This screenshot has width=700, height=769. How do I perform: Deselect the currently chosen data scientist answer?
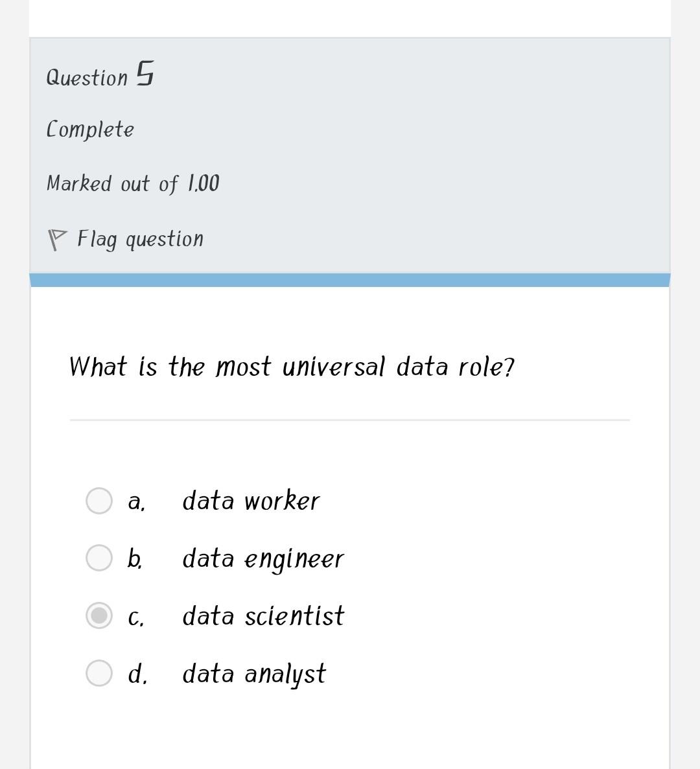99,616
